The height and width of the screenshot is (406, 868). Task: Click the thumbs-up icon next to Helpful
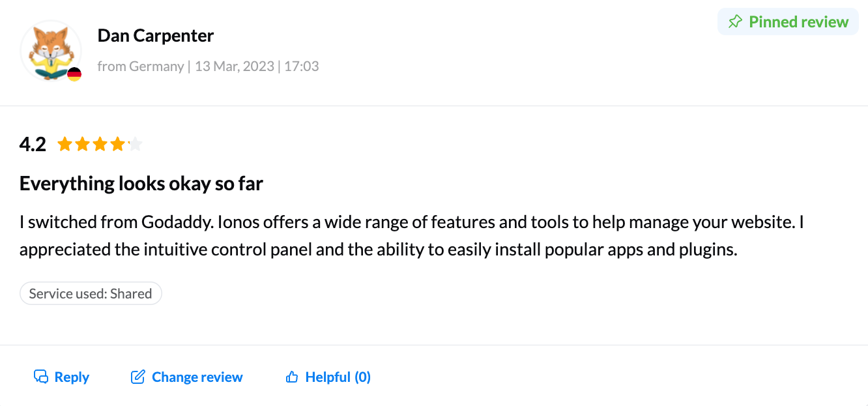click(x=291, y=376)
